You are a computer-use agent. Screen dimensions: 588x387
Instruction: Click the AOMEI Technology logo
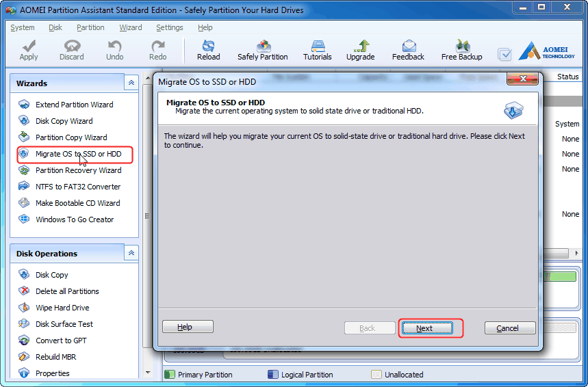point(546,51)
